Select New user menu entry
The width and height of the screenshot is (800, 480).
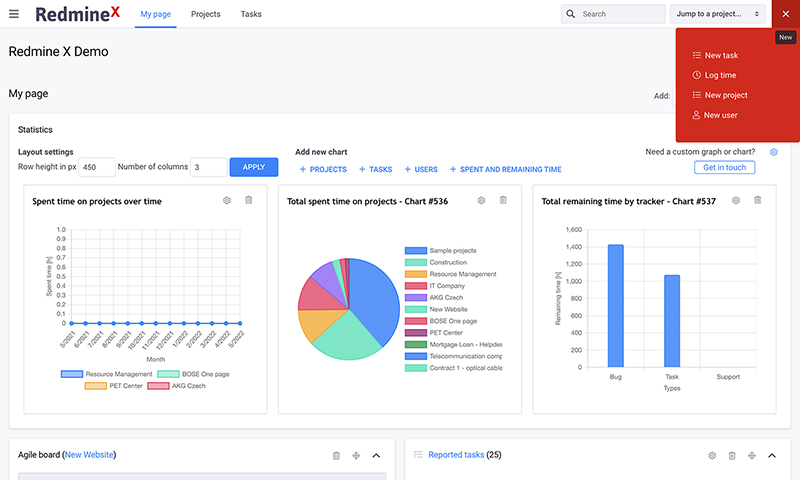point(720,115)
